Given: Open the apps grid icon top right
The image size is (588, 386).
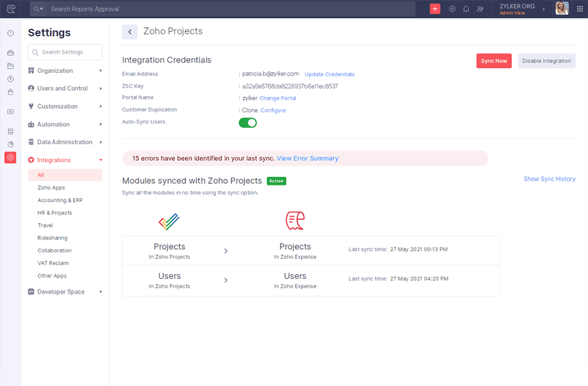Looking at the screenshot, I should (578, 8).
